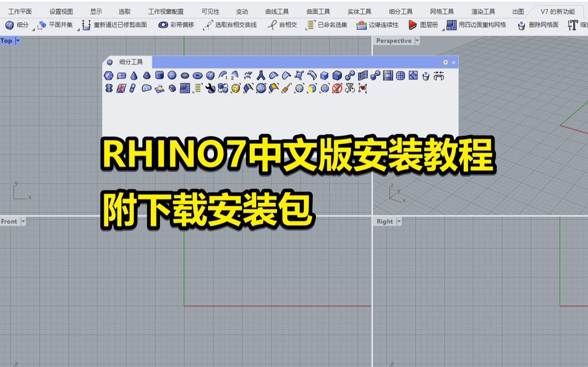Viewport: 588px width, 367px height.
Task: Switch to the 网格工具 tab
Action: (442, 12)
